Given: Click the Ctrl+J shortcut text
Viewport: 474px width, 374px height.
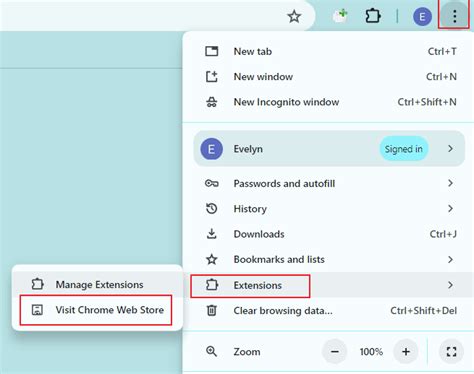Looking at the screenshot, I should coord(443,234).
